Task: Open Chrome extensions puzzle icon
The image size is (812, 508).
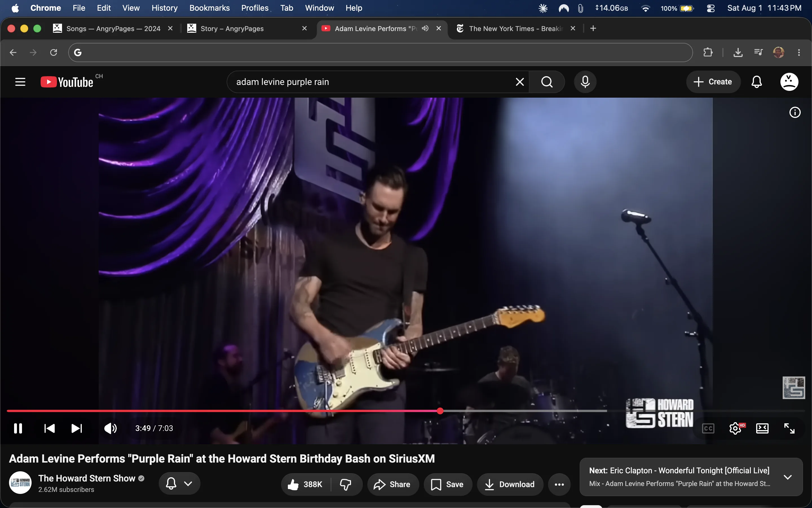Action: coord(708,52)
